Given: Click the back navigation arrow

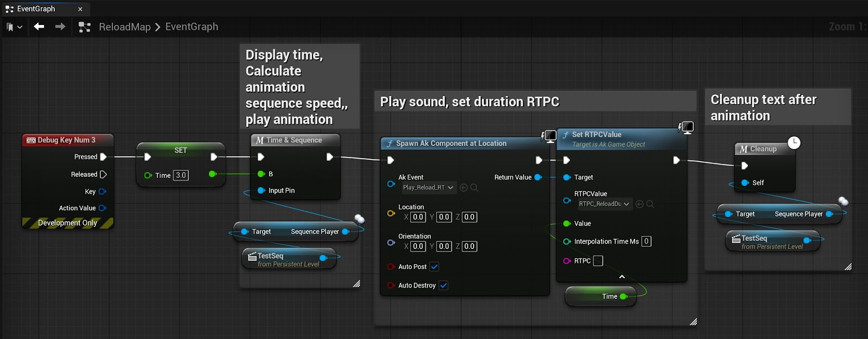Looking at the screenshot, I should pyautogui.click(x=39, y=27).
